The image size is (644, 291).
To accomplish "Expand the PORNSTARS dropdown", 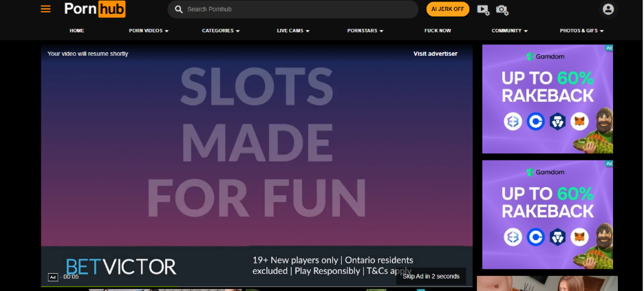I will click(x=365, y=31).
